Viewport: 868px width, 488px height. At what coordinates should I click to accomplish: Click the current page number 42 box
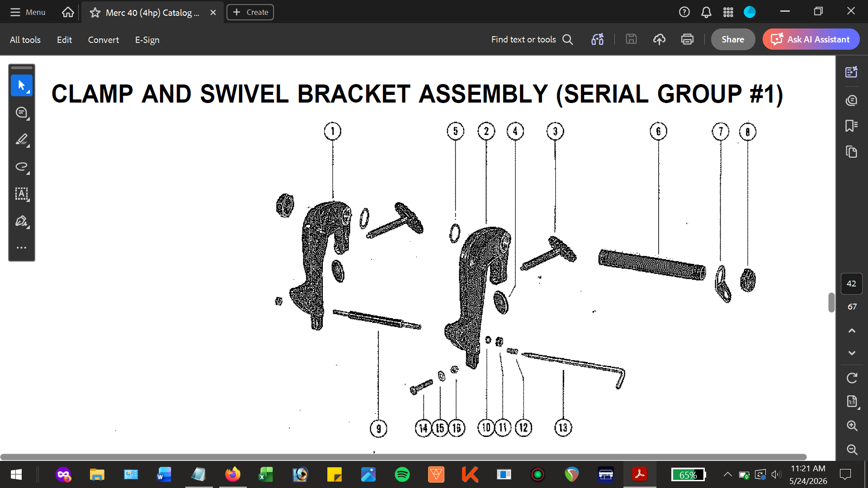click(851, 284)
